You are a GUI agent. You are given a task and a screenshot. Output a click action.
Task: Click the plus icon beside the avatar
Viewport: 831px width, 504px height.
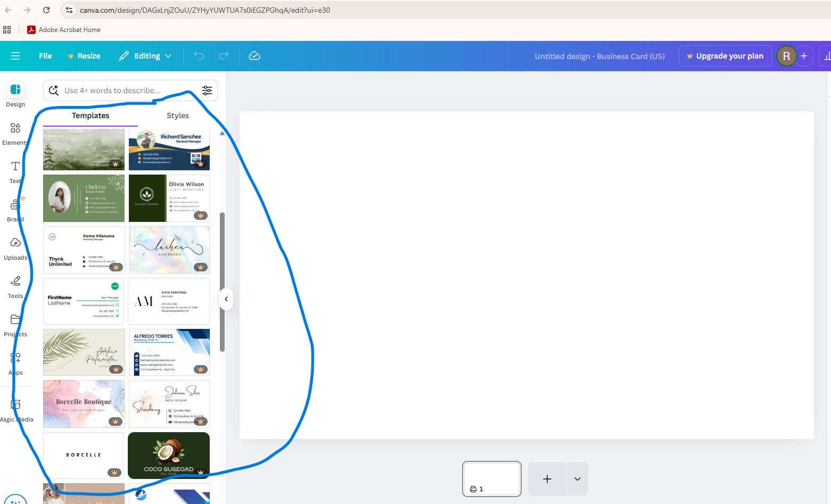(804, 56)
